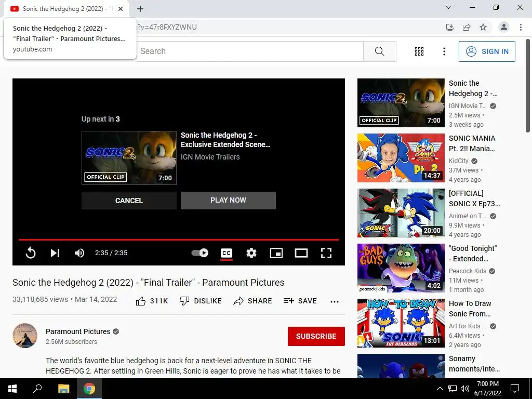Switch to theater mode
Image resolution: width=532 pixels, height=399 pixels.
coord(301,253)
